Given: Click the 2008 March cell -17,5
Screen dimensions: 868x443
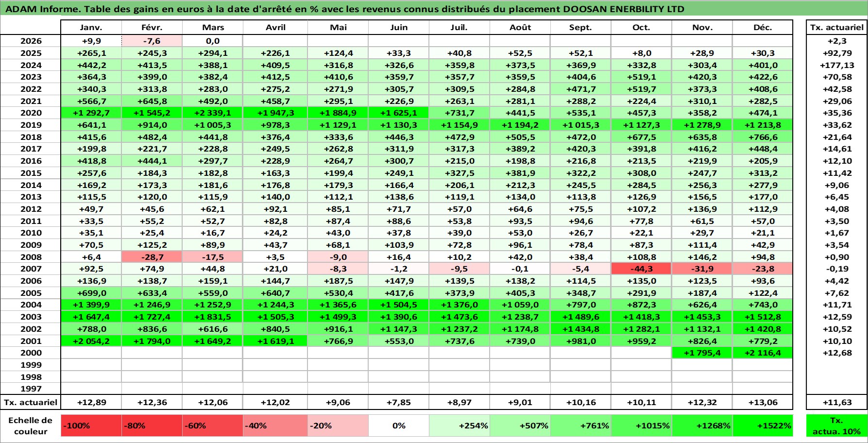Looking at the screenshot, I should [213, 257].
